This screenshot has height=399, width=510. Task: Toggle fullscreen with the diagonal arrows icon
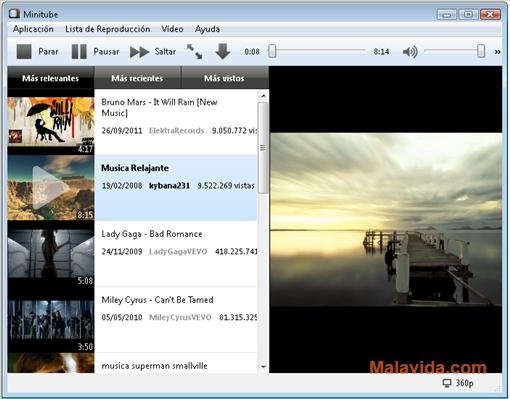click(194, 52)
